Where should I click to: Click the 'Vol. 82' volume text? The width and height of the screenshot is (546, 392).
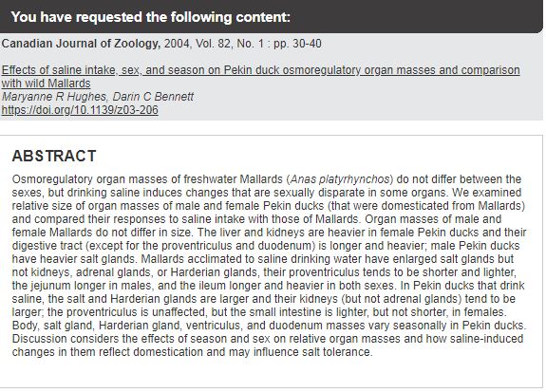click(x=213, y=44)
